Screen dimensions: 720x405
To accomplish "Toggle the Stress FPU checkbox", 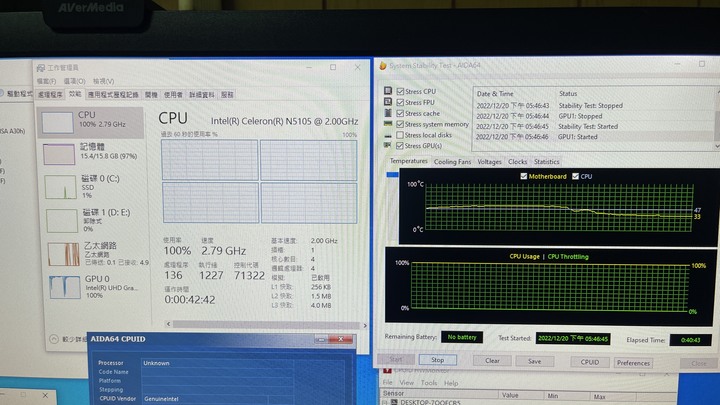I will pyautogui.click(x=400, y=102).
